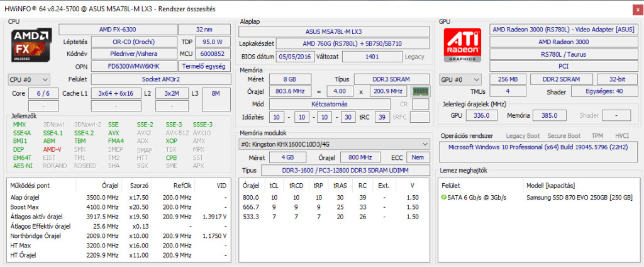The width and height of the screenshot is (644, 267).
Task: Click the 32 nm process field
Action: pos(204,30)
